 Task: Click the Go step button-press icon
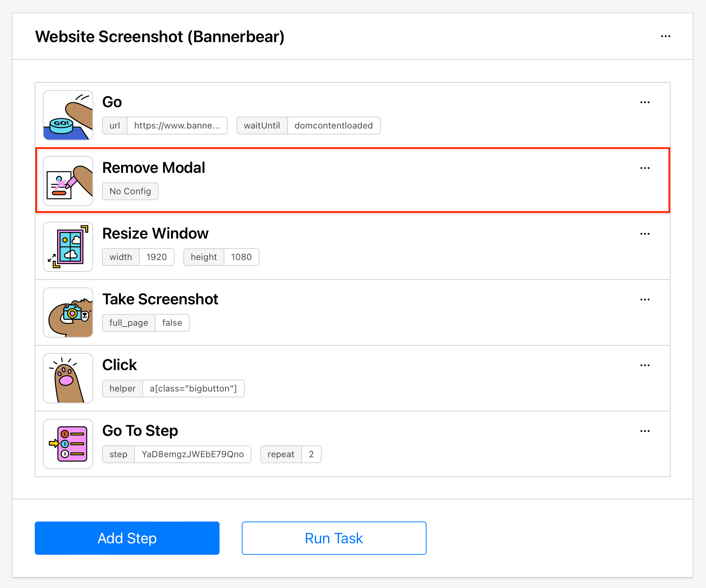click(68, 115)
